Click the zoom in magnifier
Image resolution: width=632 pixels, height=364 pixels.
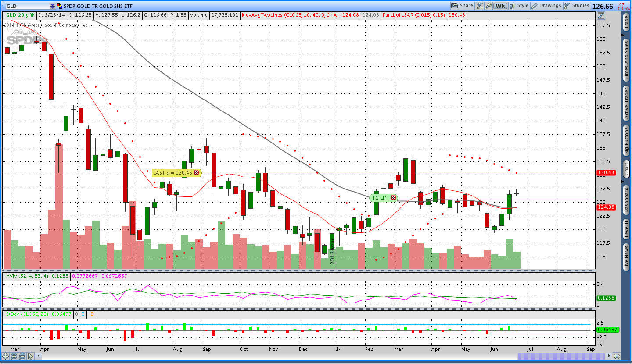pos(14,356)
